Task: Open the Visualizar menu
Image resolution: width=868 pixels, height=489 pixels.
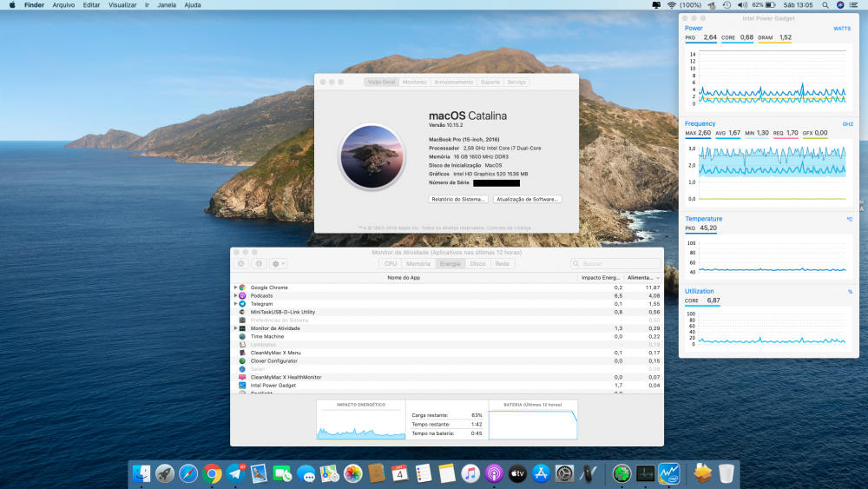Action: (x=122, y=5)
